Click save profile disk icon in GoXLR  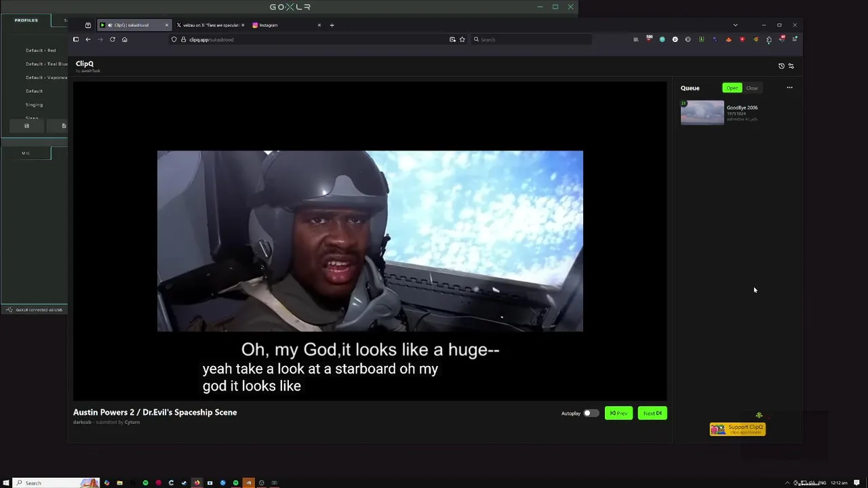pos(26,125)
